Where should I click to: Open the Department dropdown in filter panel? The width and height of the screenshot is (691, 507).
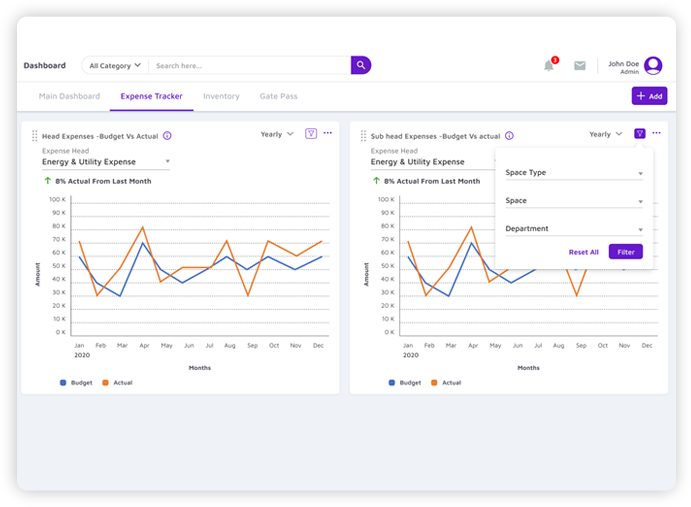pos(573,229)
